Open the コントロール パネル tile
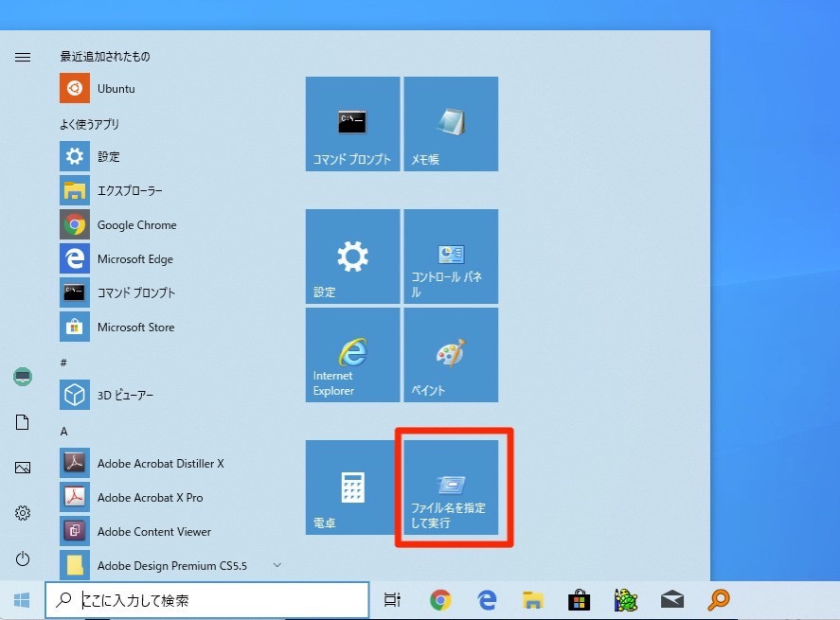The height and width of the screenshot is (620, 840). (451, 257)
